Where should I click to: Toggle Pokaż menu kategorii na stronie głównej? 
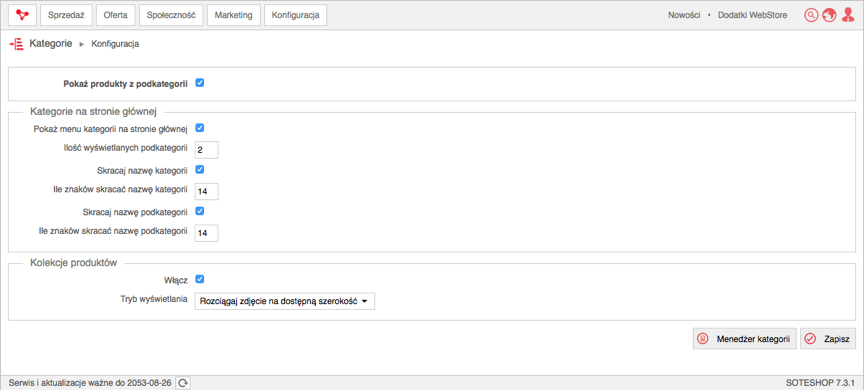(x=200, y=128)
